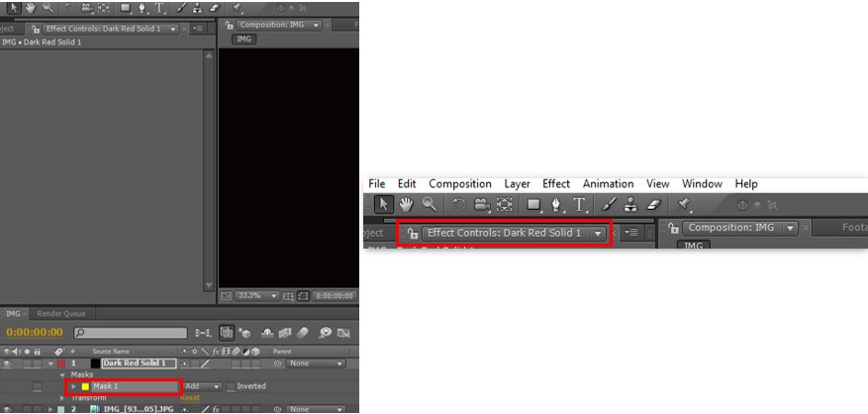
Task: Collapse the Dark Red Solid 1 layer
Action: coord(50,364)
